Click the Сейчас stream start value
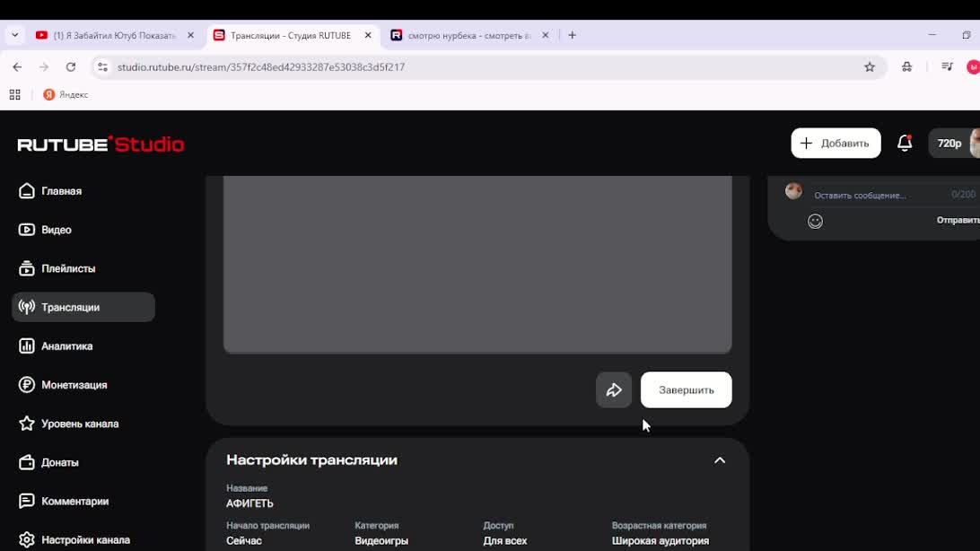The width and height of the screenshot is (980, 551). point(244,541)
